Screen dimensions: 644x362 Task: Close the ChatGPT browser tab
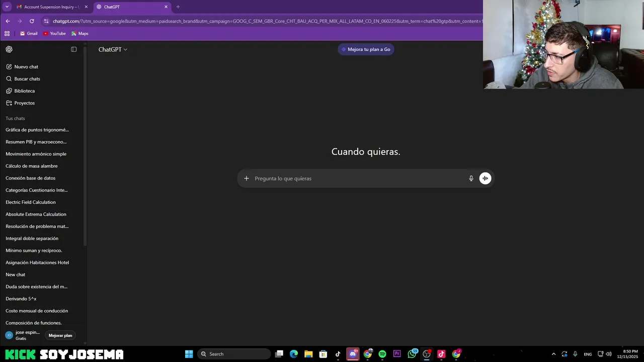166,7
